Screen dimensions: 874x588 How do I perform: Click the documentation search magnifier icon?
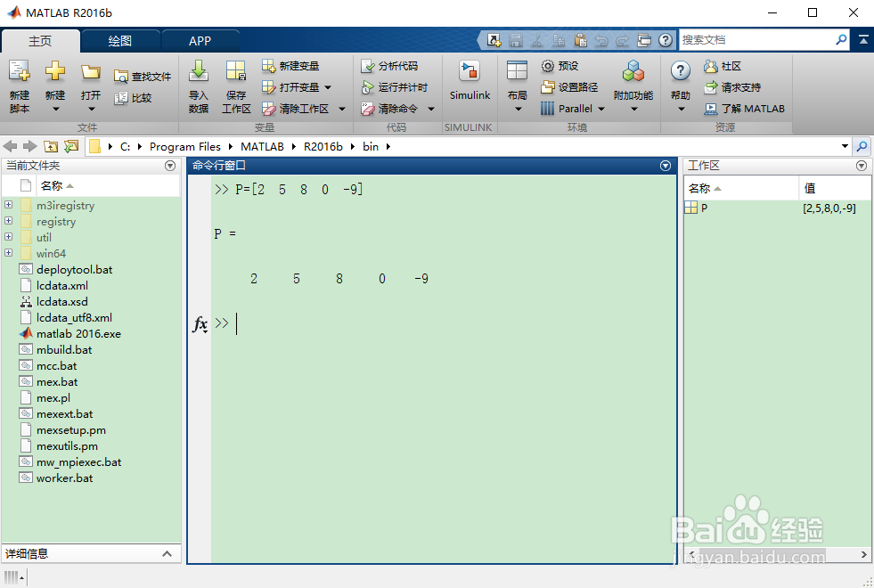click(841, 39)
